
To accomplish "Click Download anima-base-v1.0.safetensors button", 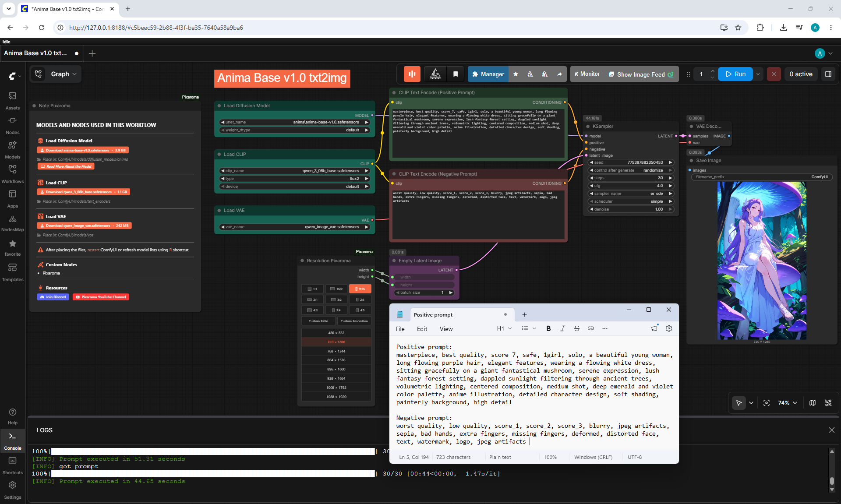I will [83, 150].
